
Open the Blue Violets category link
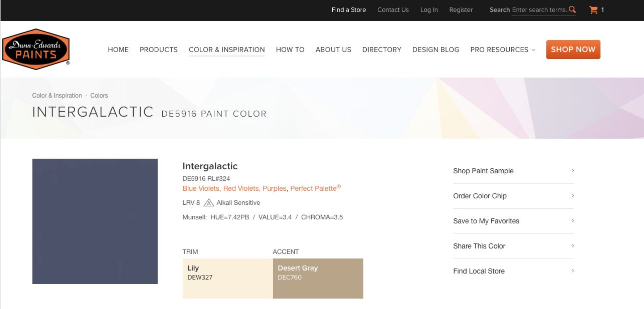(201, 189)
